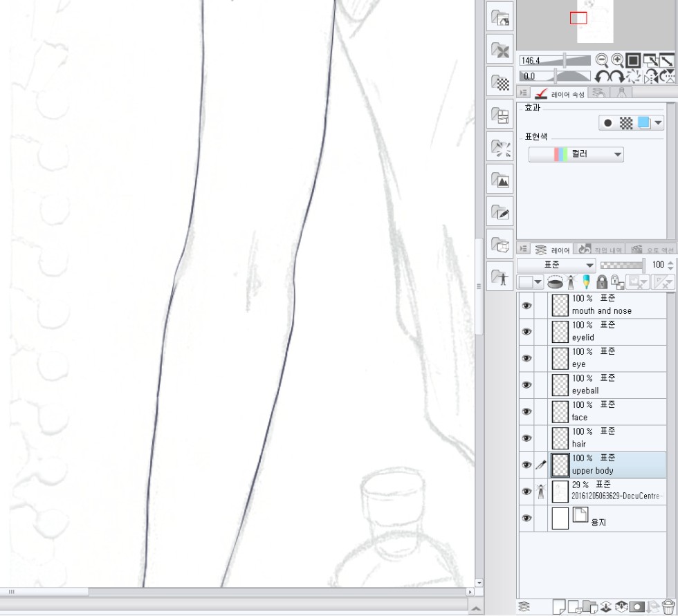Open the 표준 blending mode dropdown
The height and width of the screenshot is (616, 678).
[556, 265]
